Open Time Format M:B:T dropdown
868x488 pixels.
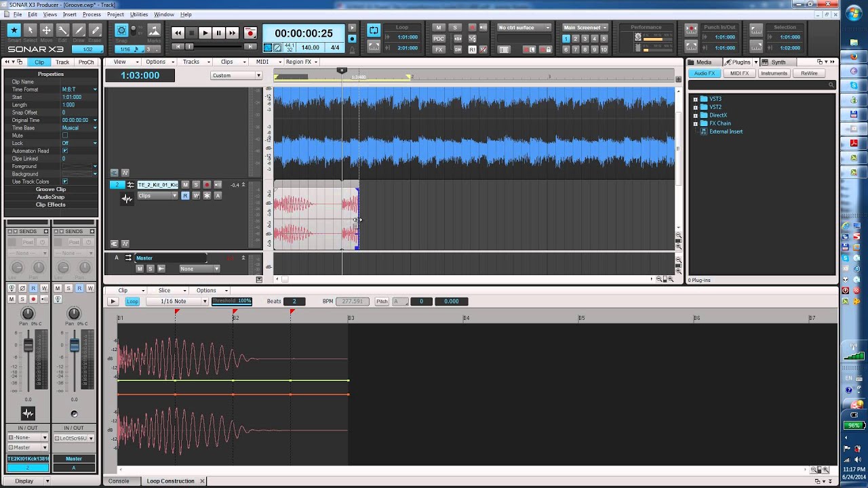(79, 89)
